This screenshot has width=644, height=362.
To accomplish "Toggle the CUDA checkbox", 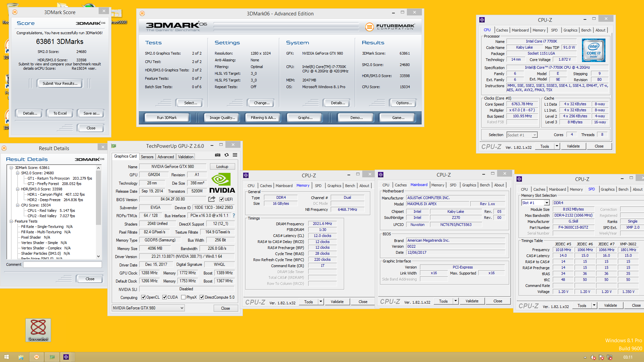I will (164, 297).
